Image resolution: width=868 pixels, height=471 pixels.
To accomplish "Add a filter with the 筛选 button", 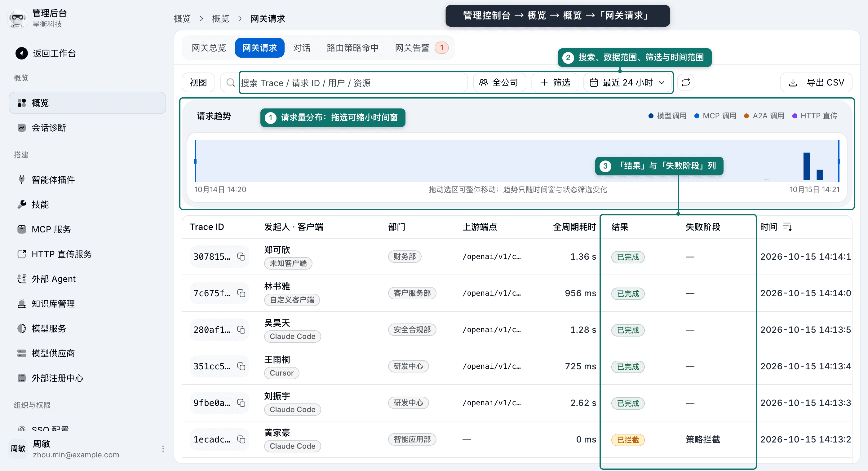I will [555, 82].
